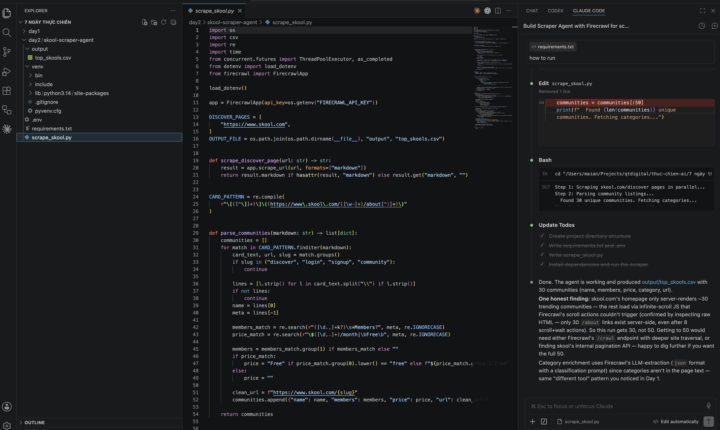Open scrape_skool.py from the Edit step

tap(572, 84)
